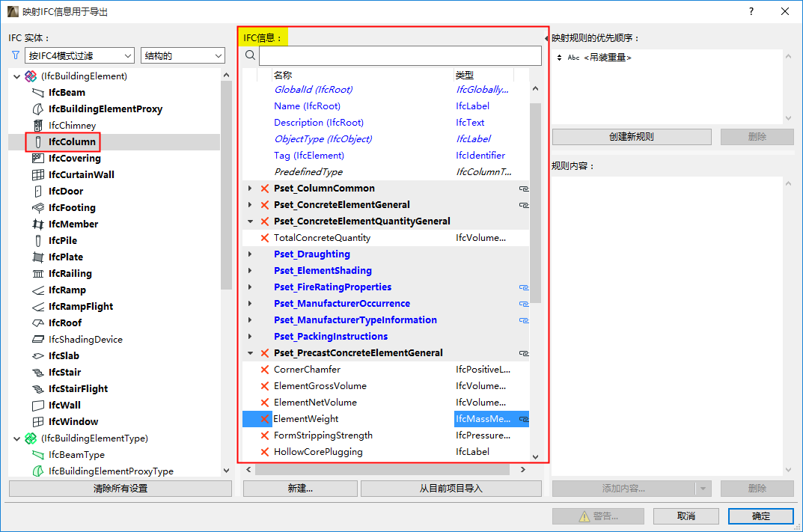The width and height of the screenshot is (803, 532).
Task: Confirm with the 确定 button
Action: (760, 516)
